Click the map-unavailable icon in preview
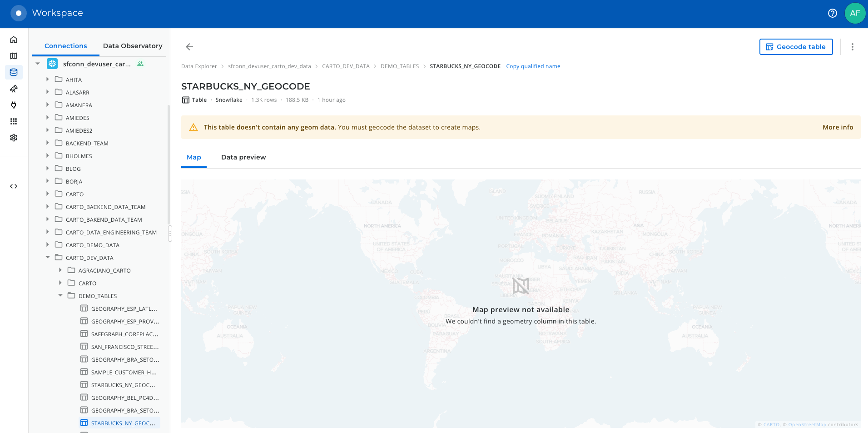This screenshot has width=868, height=433. tap(521, 286)
